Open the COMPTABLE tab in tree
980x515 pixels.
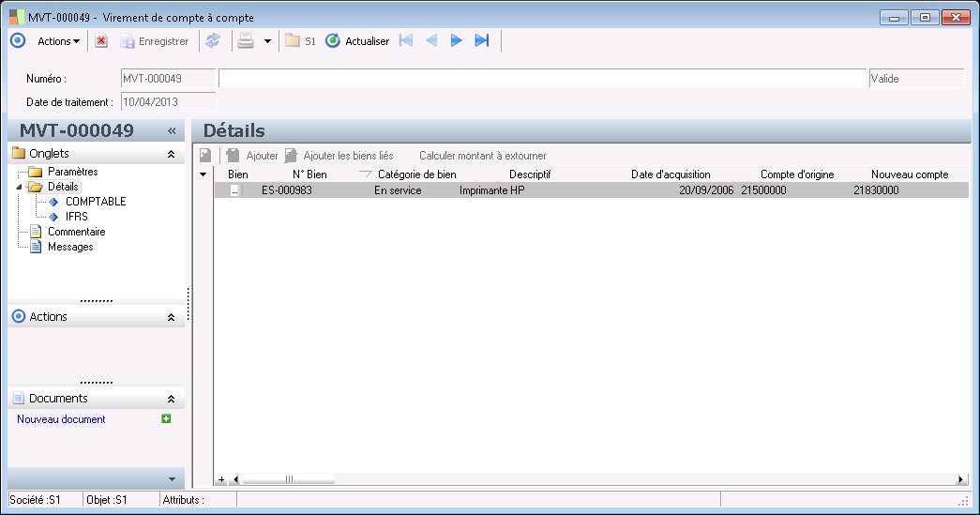pyautogui.click(x=96, y=202)
